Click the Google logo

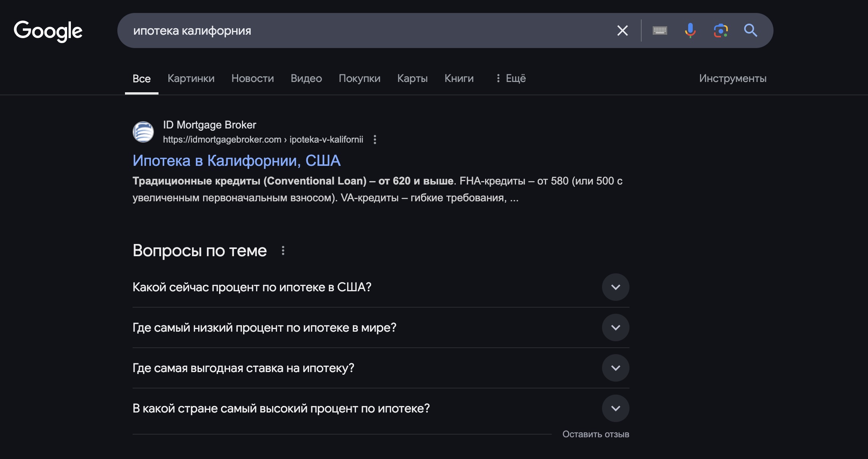pyautogui.click(x=48, y=31)
